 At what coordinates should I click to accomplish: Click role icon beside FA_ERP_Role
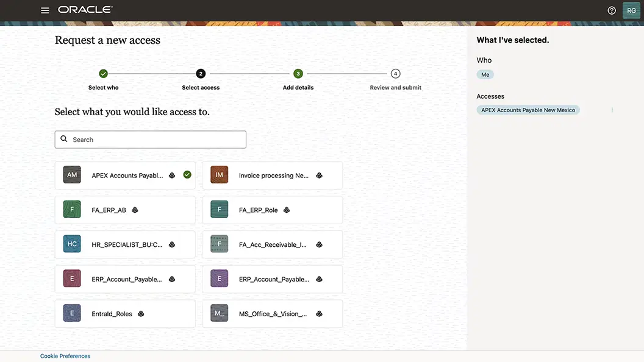287,210
